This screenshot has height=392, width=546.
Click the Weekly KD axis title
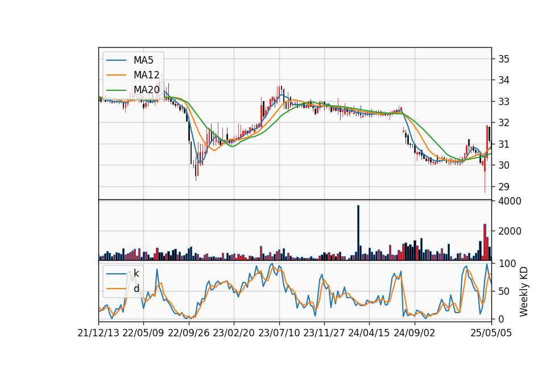click(x=524, y=291)
